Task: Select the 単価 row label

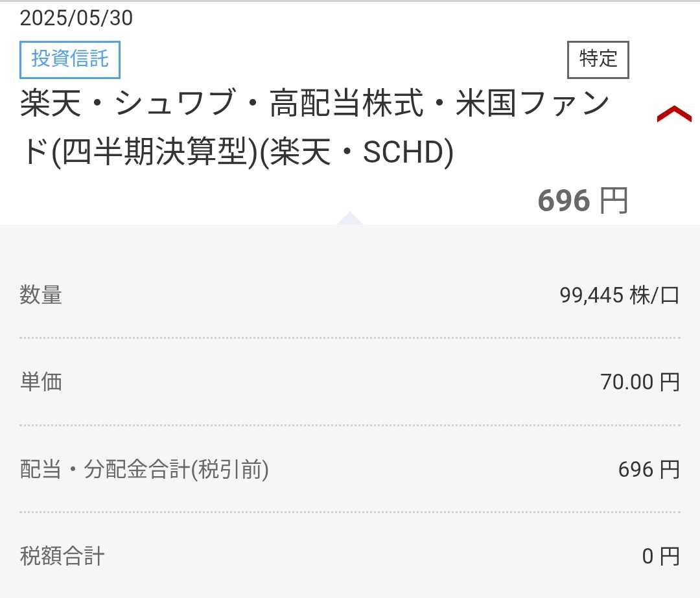Action: (41, 382)
